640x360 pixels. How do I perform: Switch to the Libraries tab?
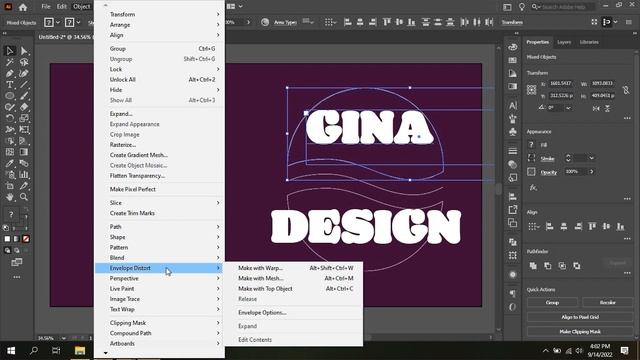pos(589,42)
